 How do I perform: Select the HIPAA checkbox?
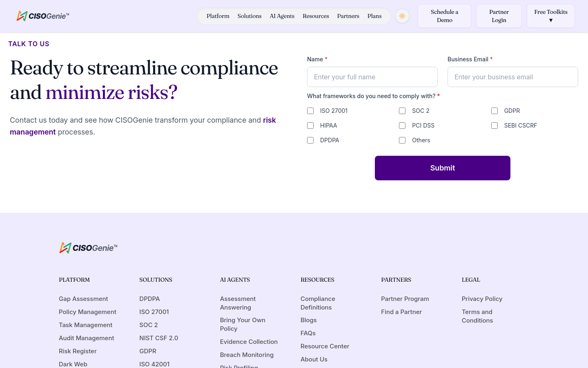[x=310, y=126]
